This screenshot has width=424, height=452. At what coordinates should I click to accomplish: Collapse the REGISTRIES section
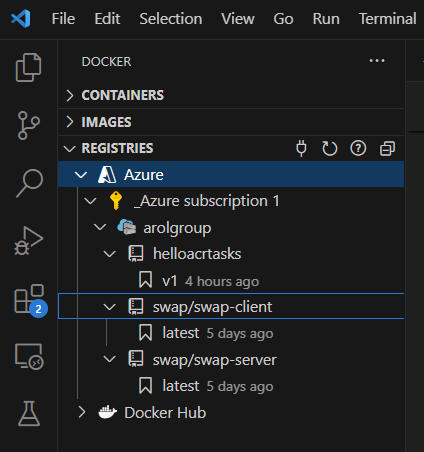(x=70, y=148)
